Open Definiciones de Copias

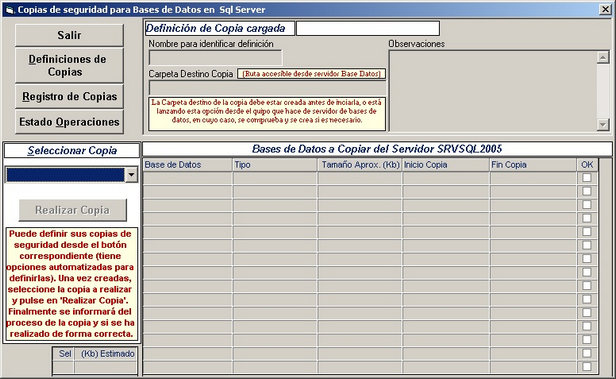(x=69, y=66)
